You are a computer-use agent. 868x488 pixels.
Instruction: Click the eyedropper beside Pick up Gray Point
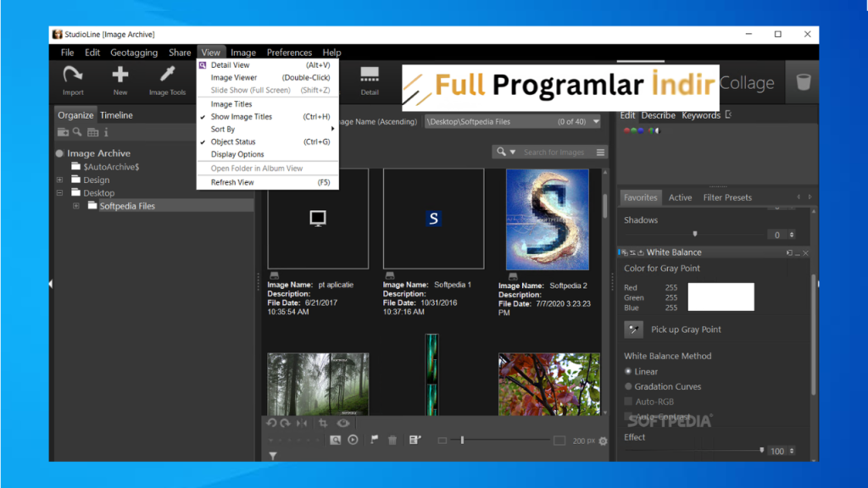tap(634, 330)
